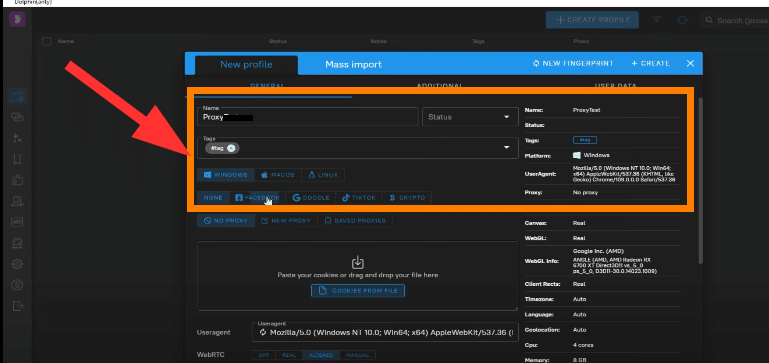The image size is (769, 363).
Task: Click the useragent refresh icon
Action: click(263, 333)
